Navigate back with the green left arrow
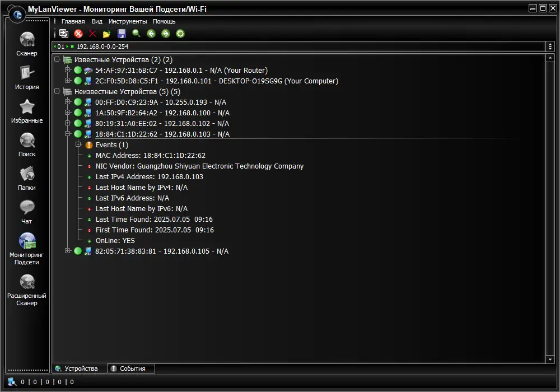Image resolution: width=560 pixels, height=392 pixels. click(x=151, y=34)
